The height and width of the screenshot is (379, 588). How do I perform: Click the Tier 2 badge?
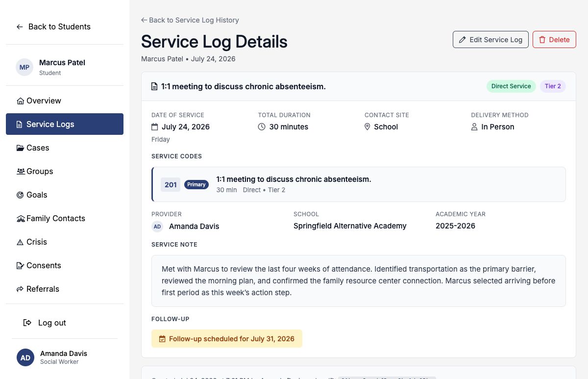[553, 86]
